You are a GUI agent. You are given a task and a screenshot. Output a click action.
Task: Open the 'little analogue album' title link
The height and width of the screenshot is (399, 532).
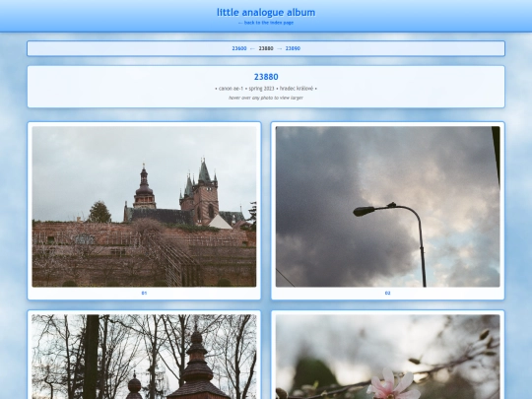tap(266, 12)
